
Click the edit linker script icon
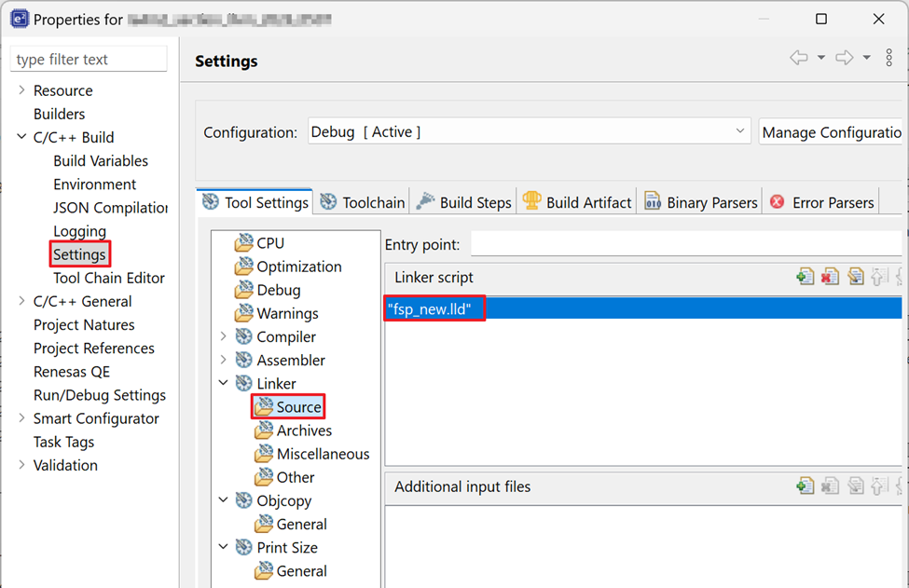coord(855,277)
